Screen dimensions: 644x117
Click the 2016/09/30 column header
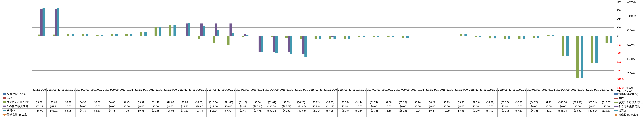pos(345,90)
